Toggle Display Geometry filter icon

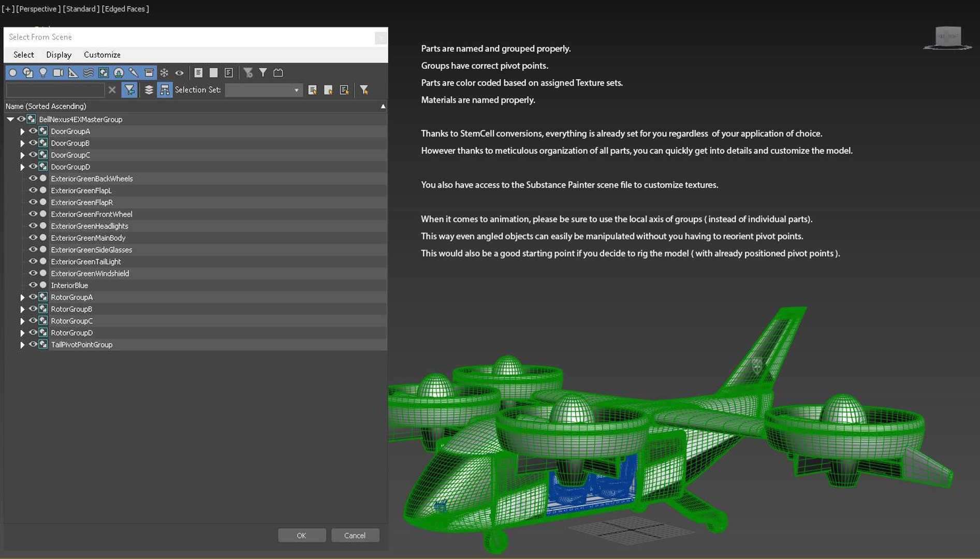pos(13,73)
